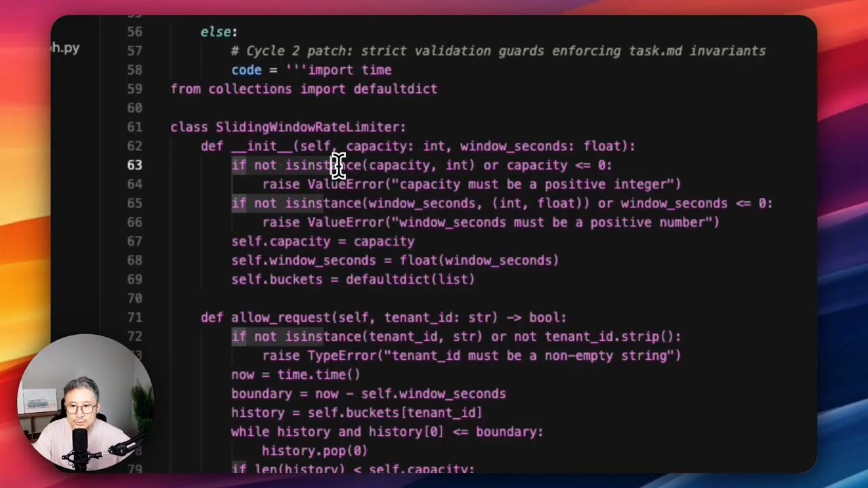Click line number 71 in gutter
Image resolution: width=868 pixels, height=488 pixels.
134,317
